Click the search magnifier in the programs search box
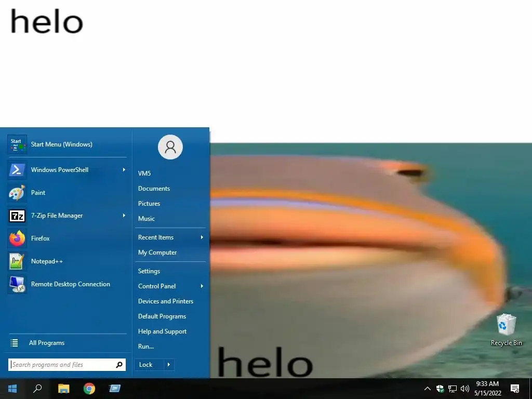The image size is (532, 399). coord(119,365)
